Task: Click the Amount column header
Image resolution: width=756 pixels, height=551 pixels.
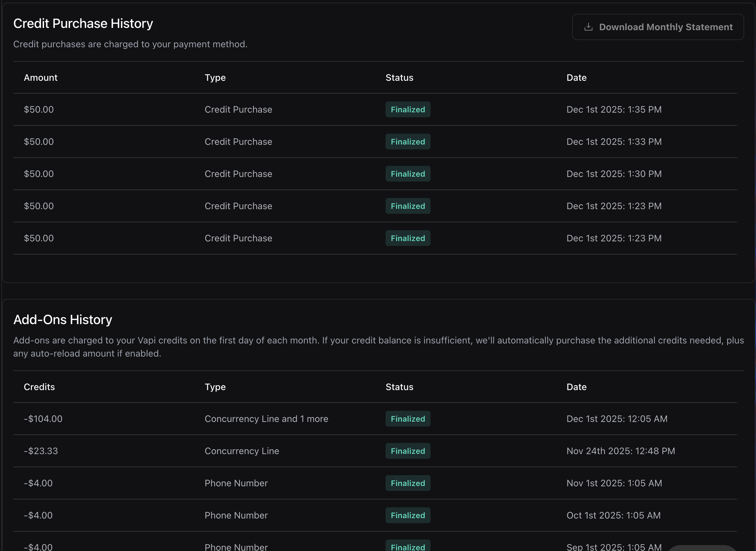Action: [41, 78]
